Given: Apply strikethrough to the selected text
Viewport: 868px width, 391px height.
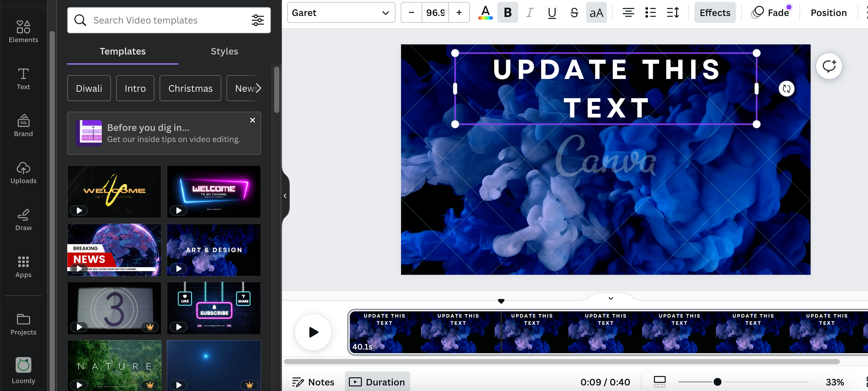Looking at the screenshot, I should tap(574, 12).
